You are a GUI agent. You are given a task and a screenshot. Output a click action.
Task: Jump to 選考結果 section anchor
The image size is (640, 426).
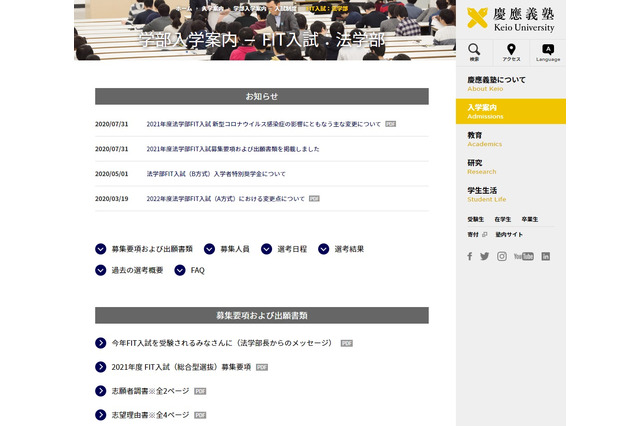click(x=341, y=249)
